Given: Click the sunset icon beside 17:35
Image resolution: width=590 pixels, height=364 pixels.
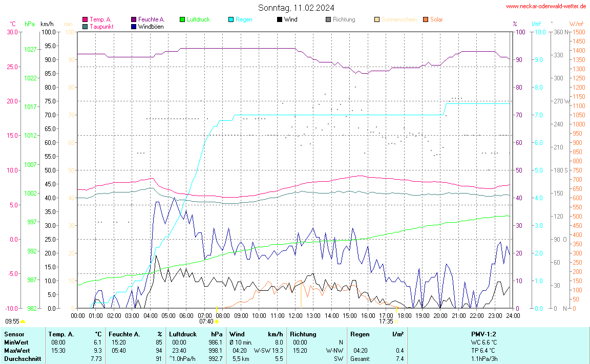Looking at the screenshot, I should click(x=397, y=322).
